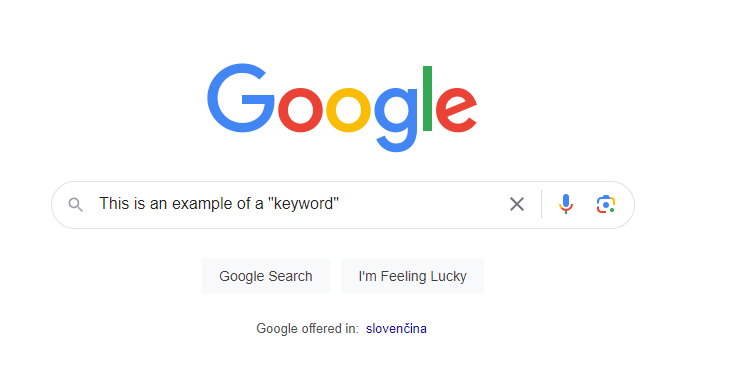The width and height of the screenshot is (734, 389).
Task: Start voice search with microphone icon
Action: pyautogui.click(x=565, y=204)
